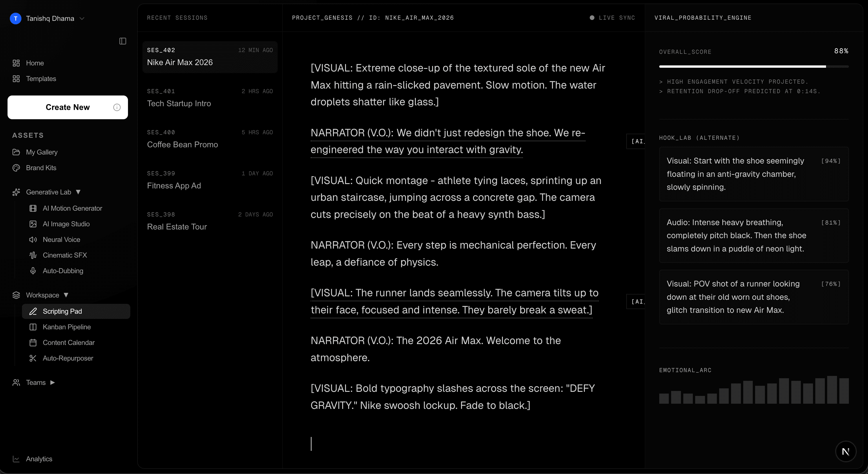Open AI Motion Generator

72,209
